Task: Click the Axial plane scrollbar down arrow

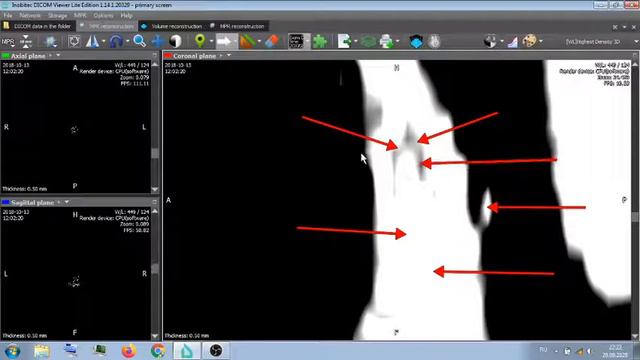Action: (x=155, y=189)
